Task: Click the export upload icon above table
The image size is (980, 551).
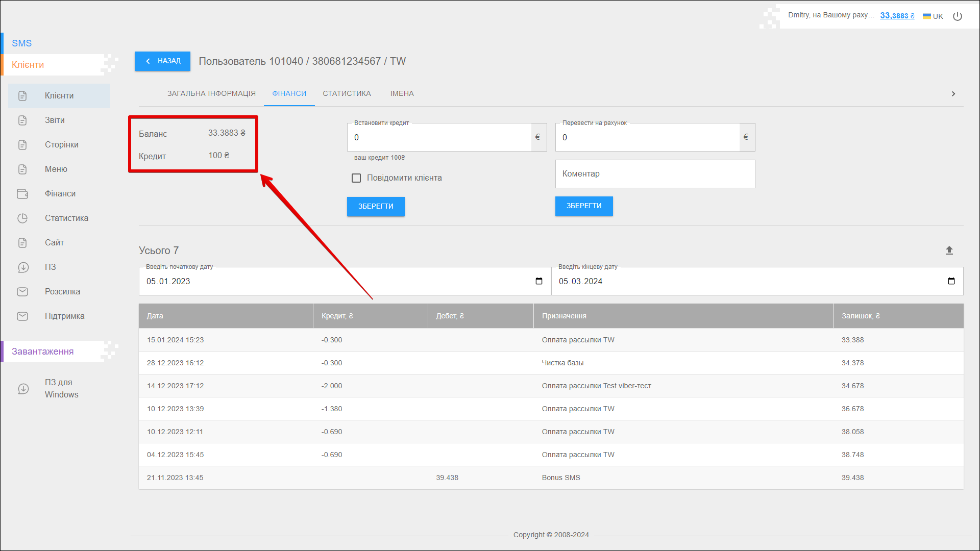Action: 949,251
